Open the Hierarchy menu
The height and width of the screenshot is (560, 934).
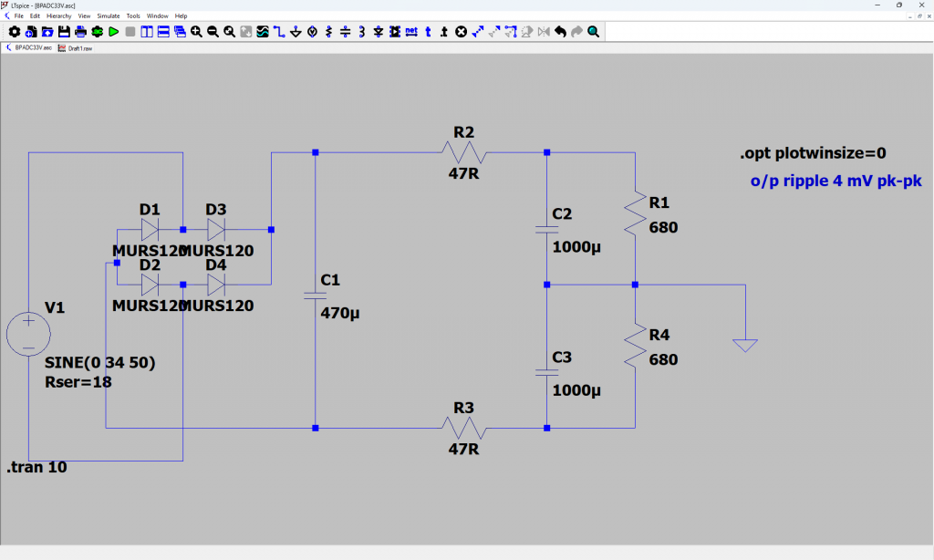tap(58, 16)
